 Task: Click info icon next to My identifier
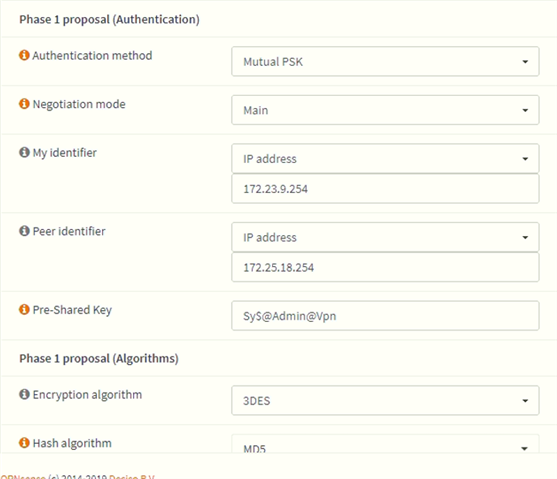pos(24,152)
